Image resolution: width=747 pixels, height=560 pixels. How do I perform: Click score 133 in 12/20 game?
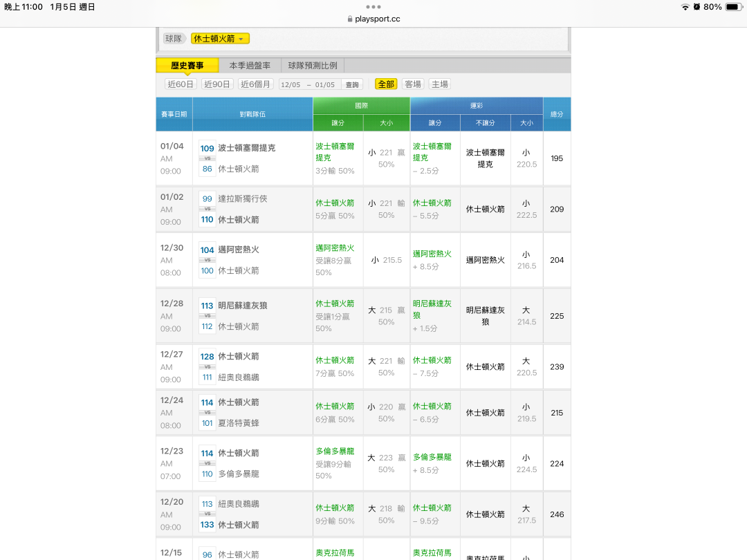207,525
